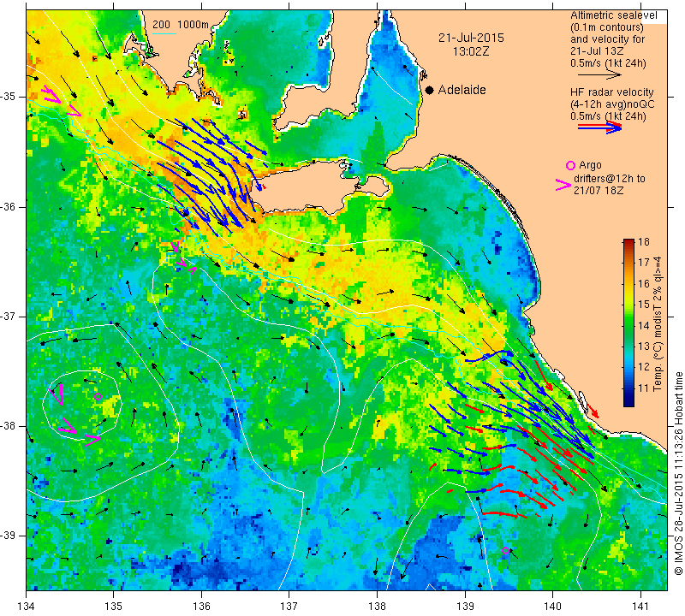Click the (4-12h avg)noQC legend line
685x616 pixels.
click(x=612, y=104)
